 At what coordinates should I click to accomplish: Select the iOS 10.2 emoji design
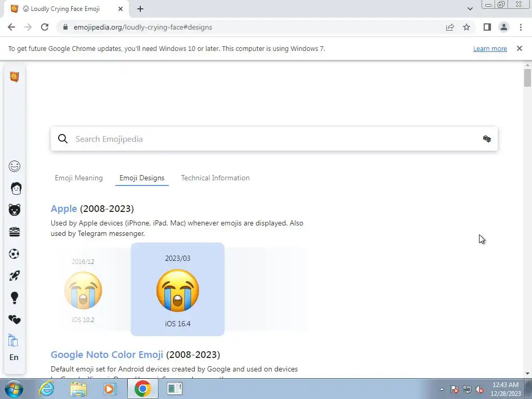(x=83, y=290)
